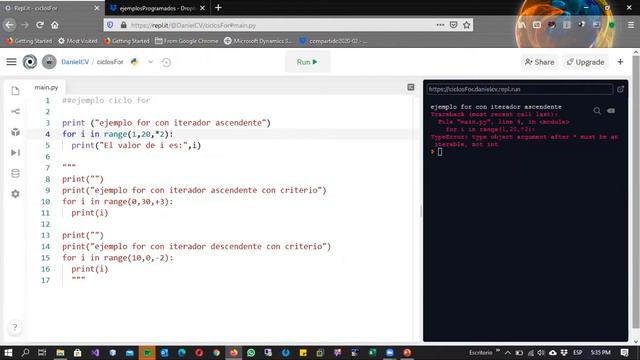The image size is (640, 360).
Task: Share this repl
Action: [539, 62]
